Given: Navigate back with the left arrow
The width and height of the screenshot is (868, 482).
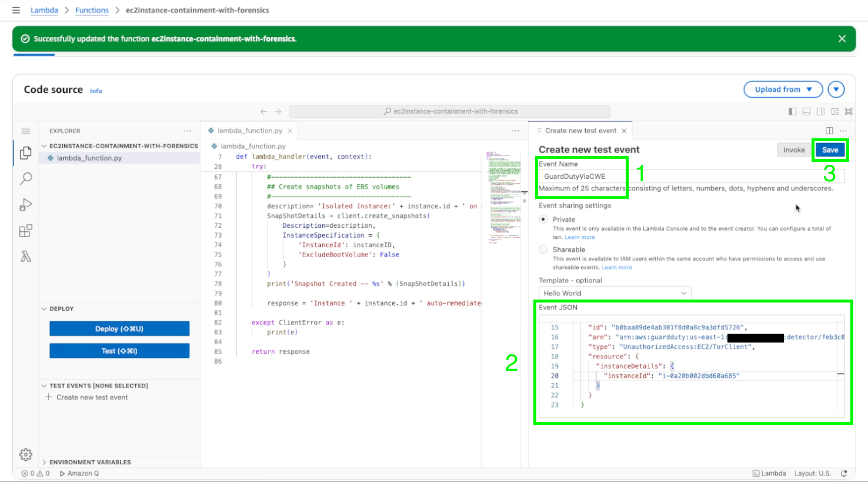Looking at the screenshot, I should click(263, 111).
